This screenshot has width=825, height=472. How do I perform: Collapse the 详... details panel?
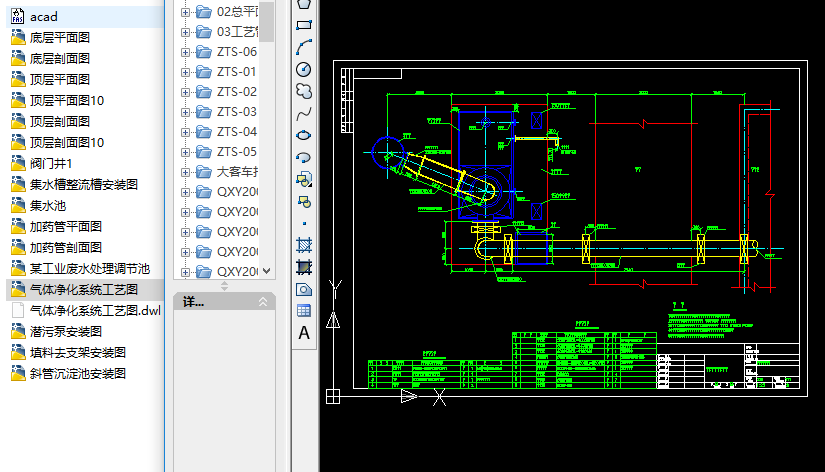pyautogui.click(x=263, y=302)
